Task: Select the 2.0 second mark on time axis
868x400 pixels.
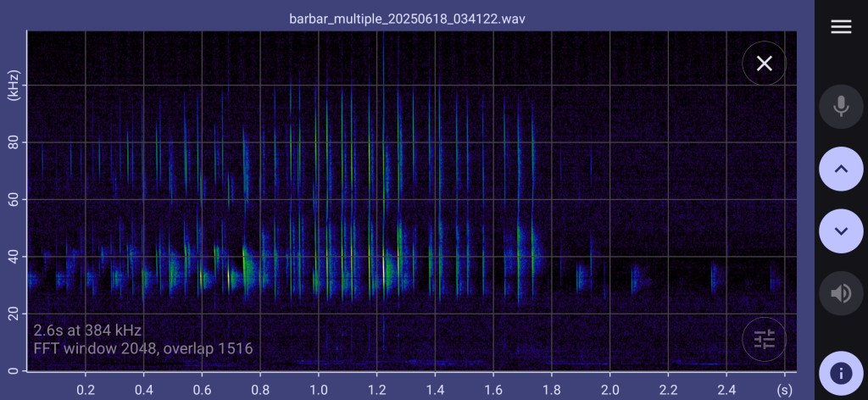Action: point(609,387)
